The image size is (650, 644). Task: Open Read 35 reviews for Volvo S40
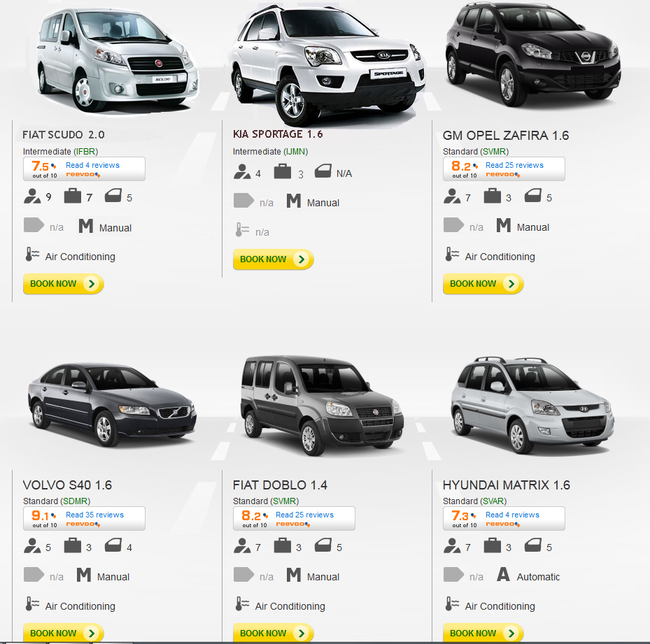point(94,515)
